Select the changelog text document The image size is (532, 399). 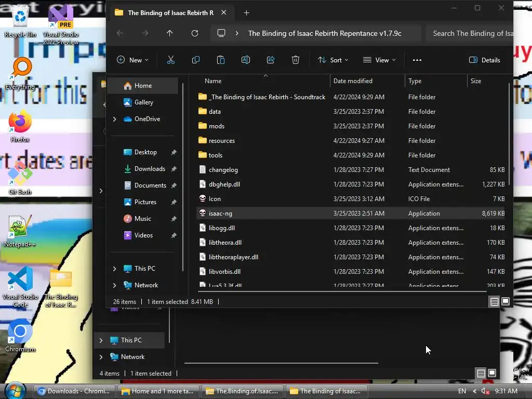coord(351,170)
